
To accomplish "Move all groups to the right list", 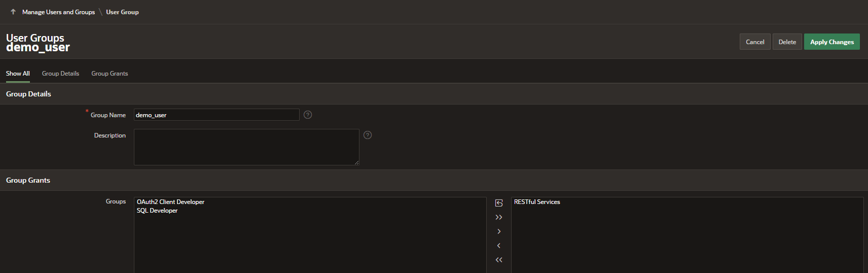I will coord(499,217).
